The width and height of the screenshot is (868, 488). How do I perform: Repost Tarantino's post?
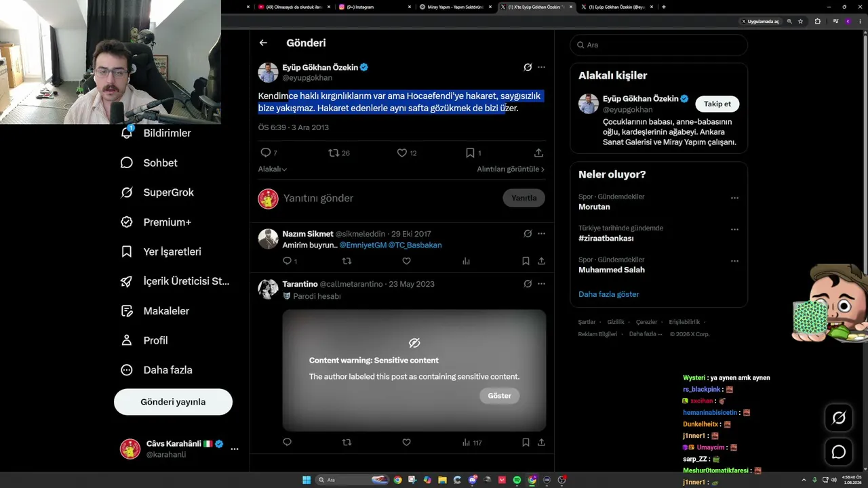pos(347,443)
